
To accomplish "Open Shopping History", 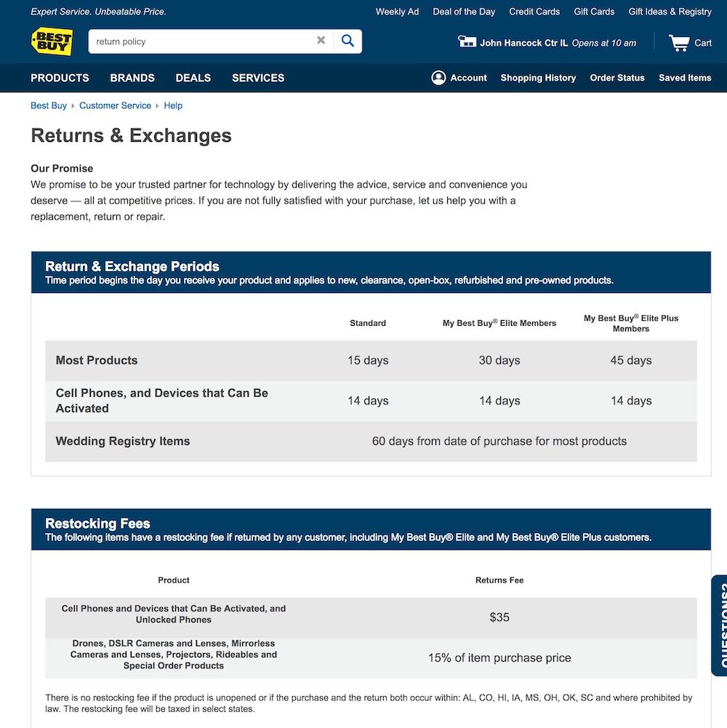I will click(x=538, y=78).
